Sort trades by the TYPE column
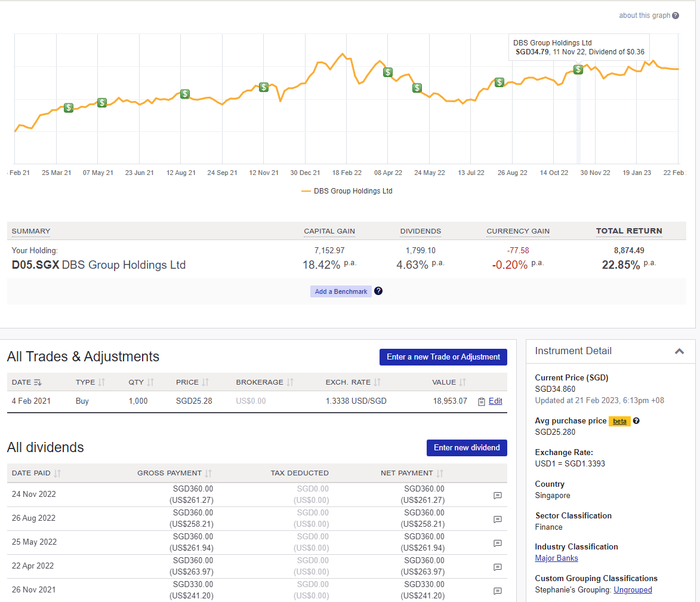Viewport: 700px width, 602px height. click(90, 382)
